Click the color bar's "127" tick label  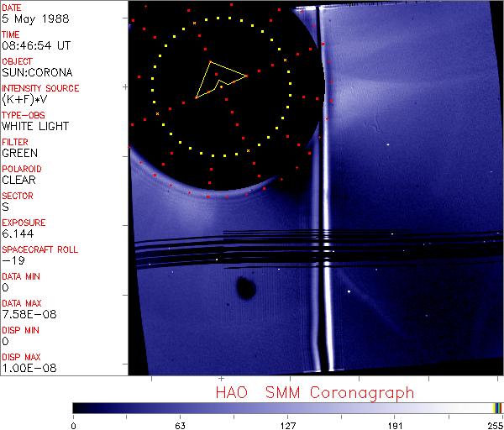click(288, 426)
